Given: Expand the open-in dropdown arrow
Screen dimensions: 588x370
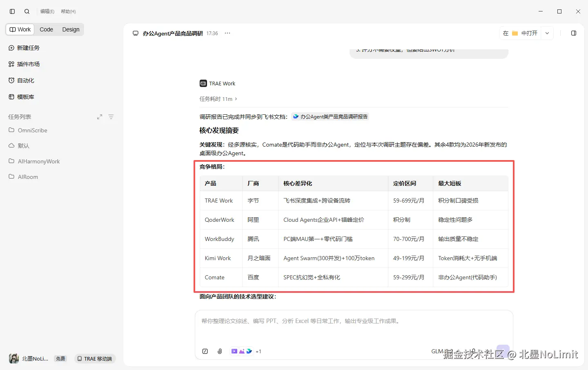Looking at the screenshot, I should coord(547,33).
